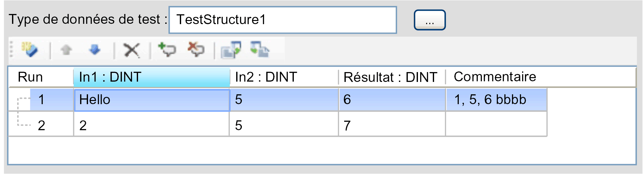This screenshot has width=644, height=174.
Task: Delete test case with X icon
Action: [x=132, y=50]
